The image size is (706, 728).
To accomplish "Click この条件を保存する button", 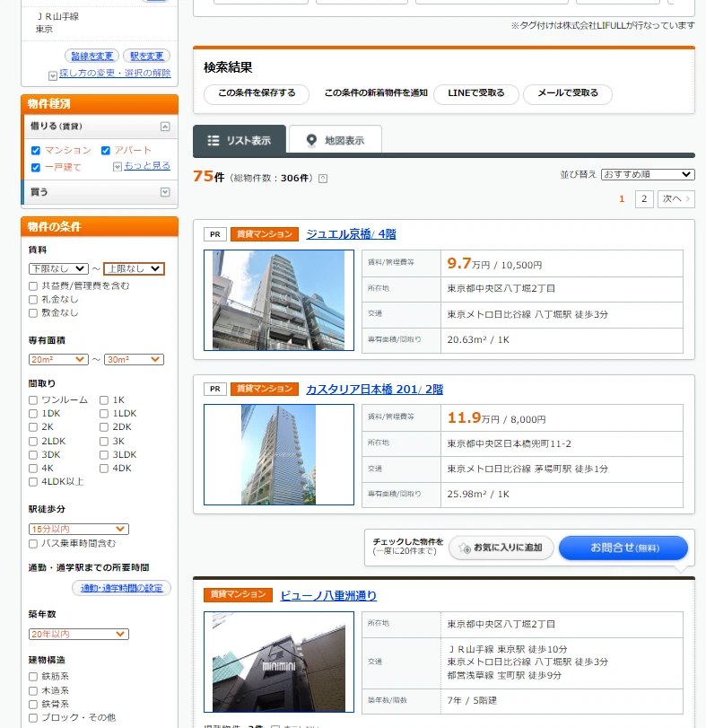I will click(257, 93).
